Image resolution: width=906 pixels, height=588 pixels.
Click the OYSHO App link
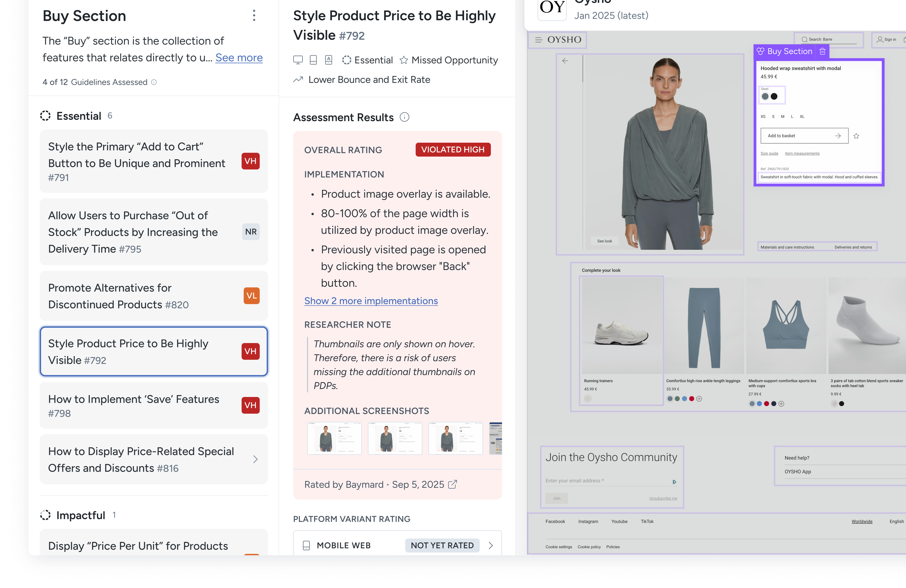(797, 472)
